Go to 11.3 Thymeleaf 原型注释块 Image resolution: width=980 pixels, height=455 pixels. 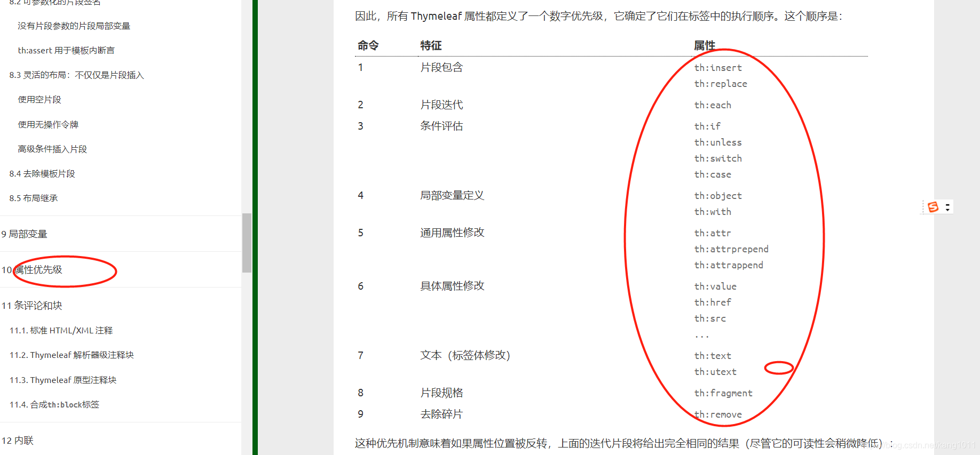coord(63,380)
